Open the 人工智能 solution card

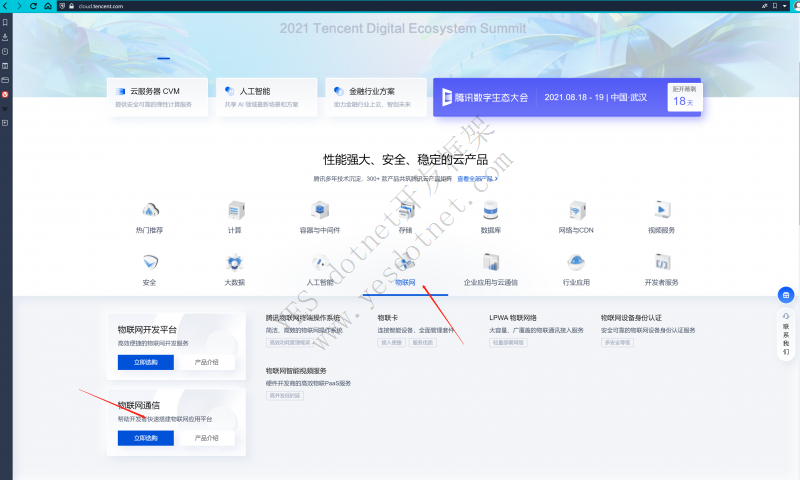coord(267,97)
